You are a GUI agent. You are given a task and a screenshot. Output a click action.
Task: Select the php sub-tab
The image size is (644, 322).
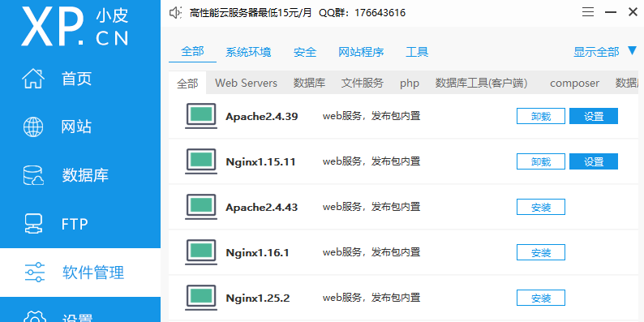pyautogui.click(x=410, y=84)
